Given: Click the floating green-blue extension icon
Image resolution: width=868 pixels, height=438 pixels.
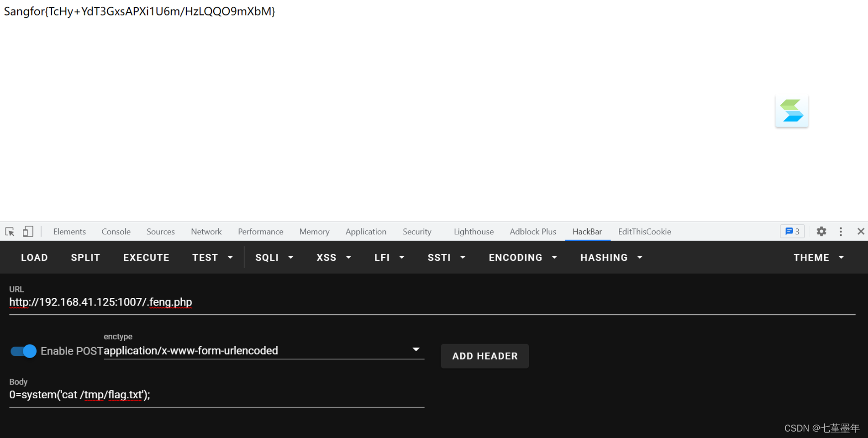Looking at the screenshot, I should point(791,111).
